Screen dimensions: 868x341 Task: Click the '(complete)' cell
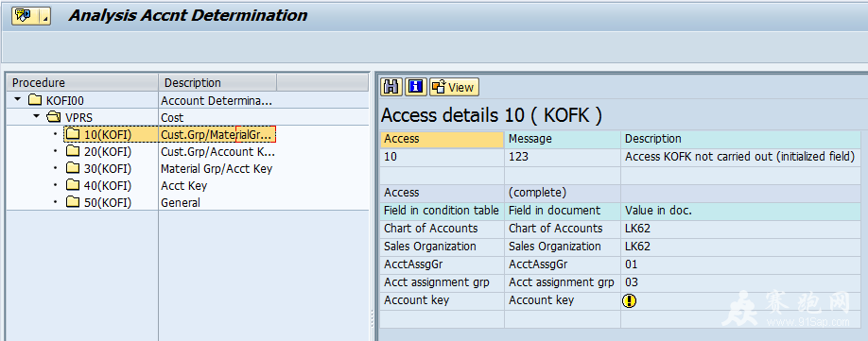point(563,193)
